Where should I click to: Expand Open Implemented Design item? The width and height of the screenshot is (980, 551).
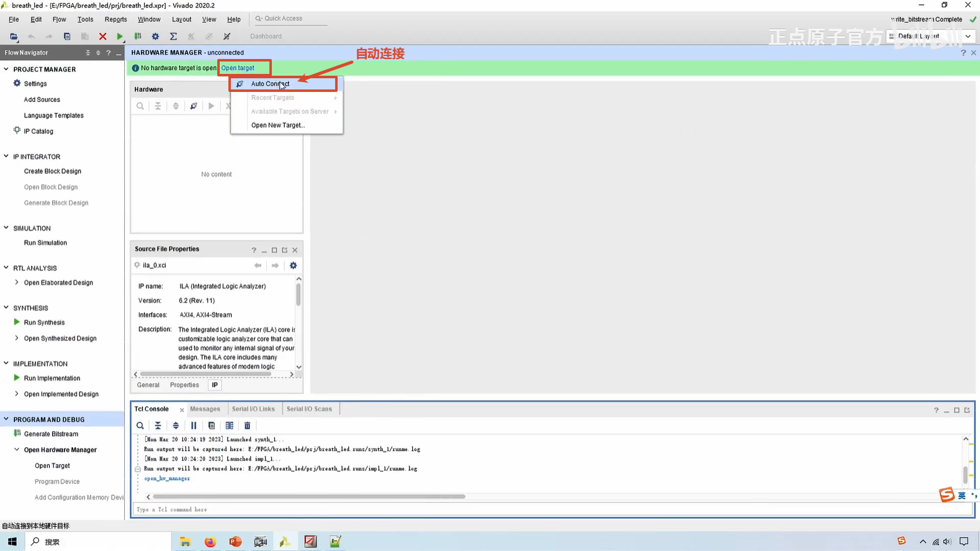[x=17, y=394]
